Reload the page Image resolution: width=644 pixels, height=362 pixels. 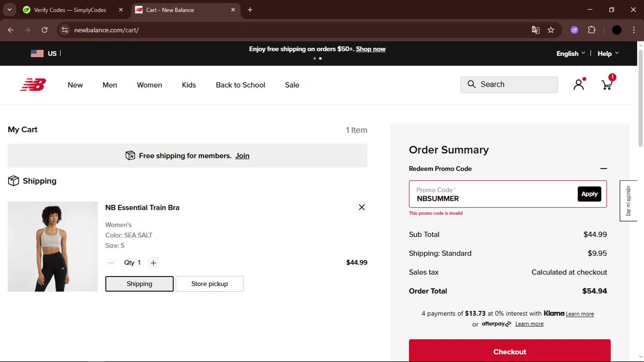[44, 30]
